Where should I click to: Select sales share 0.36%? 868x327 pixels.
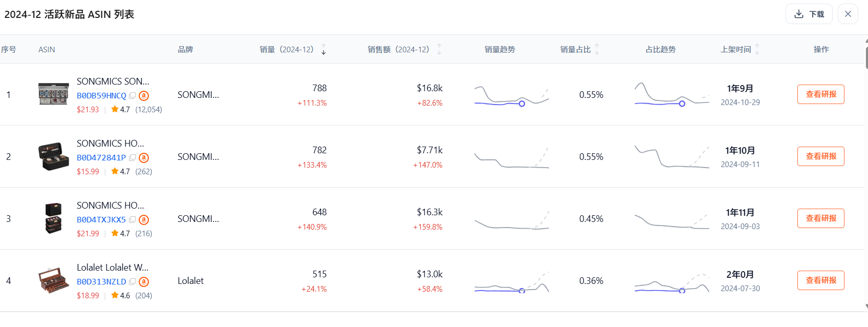coord(591,281)
